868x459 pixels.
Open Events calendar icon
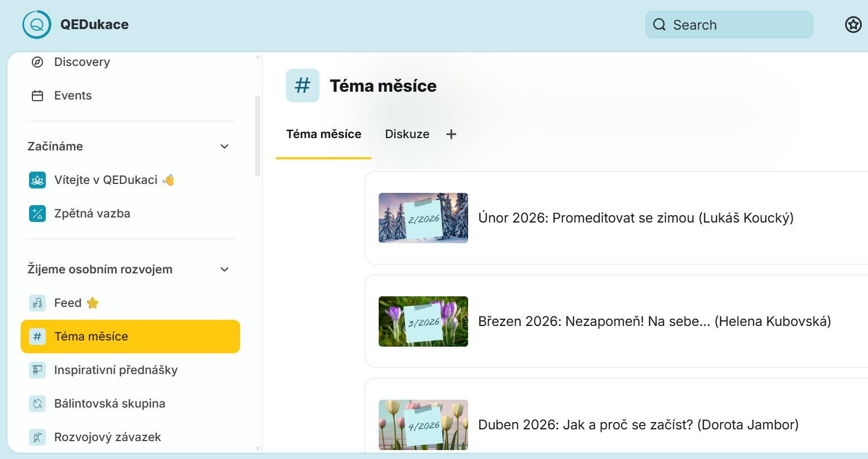(x=37, y=96)
